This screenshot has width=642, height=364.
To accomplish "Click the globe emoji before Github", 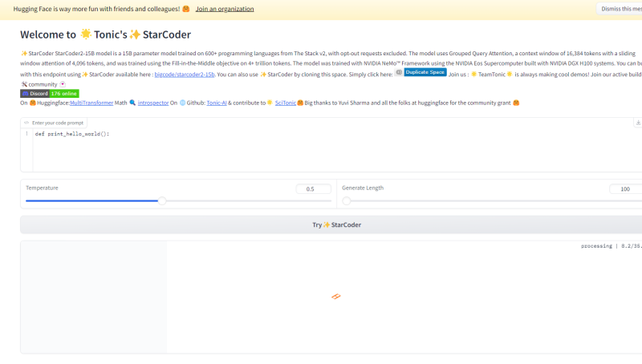I will pyautogui.click(x=182, y=103).
